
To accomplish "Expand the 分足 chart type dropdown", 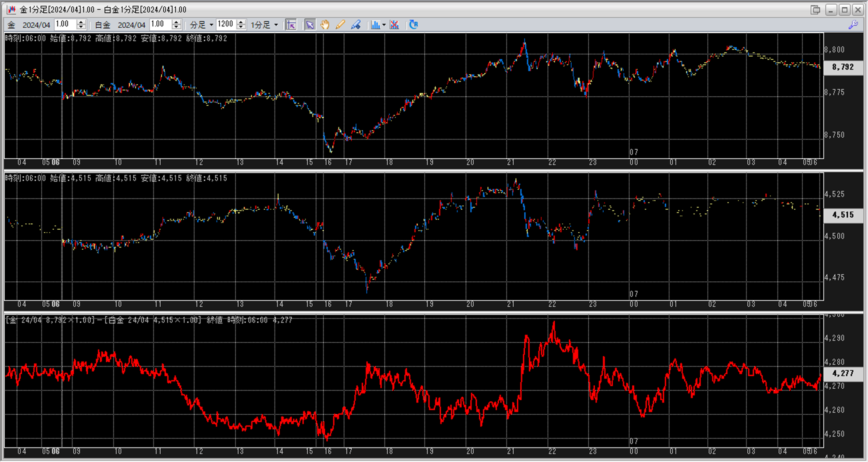I will click(x=211, y=25).
